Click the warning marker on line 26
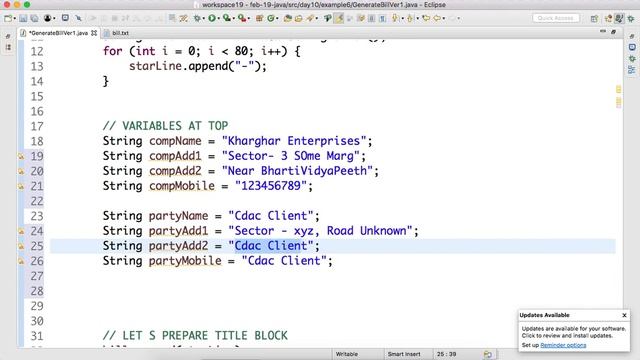Screen dimensions: 640x360 21,261
